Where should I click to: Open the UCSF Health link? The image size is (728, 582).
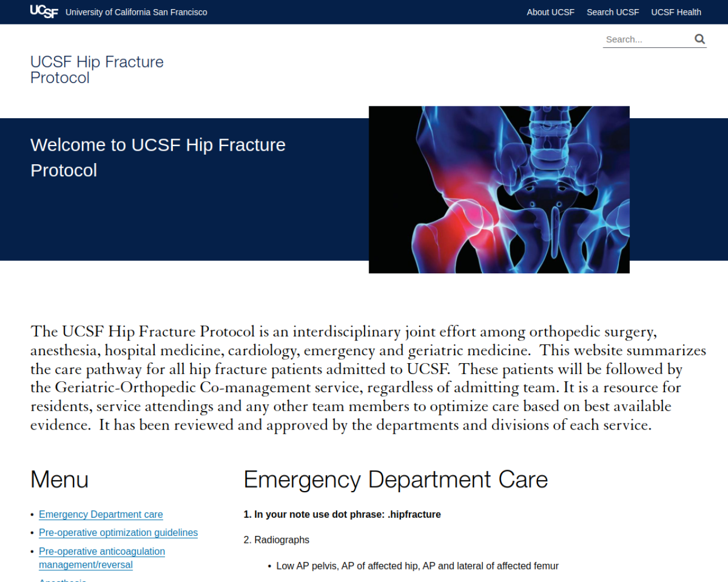(x=676, y=12)
